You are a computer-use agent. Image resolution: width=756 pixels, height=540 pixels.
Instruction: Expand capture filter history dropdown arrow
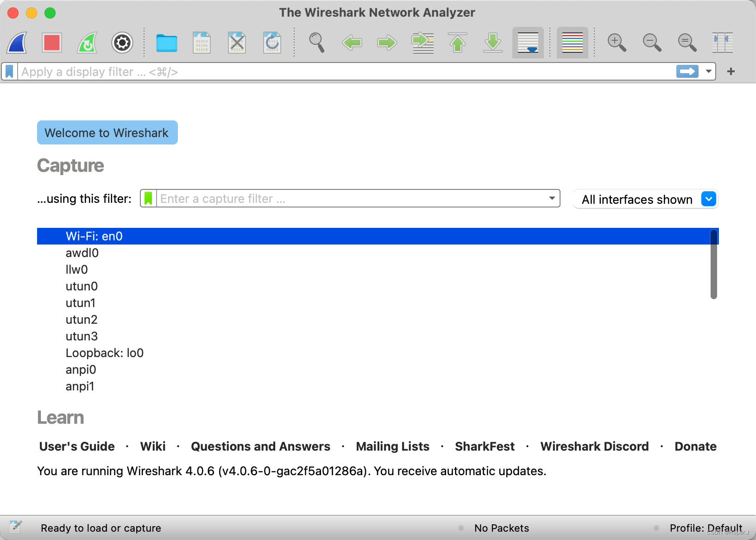coord(552,198)
